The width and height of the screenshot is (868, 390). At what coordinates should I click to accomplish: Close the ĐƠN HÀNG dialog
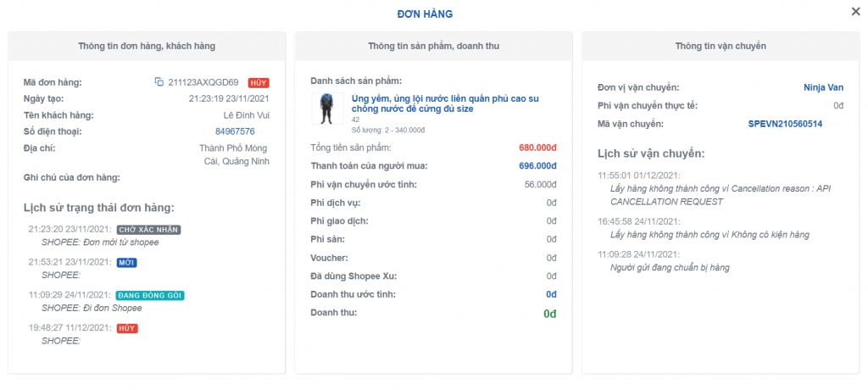tap(855, 11)
